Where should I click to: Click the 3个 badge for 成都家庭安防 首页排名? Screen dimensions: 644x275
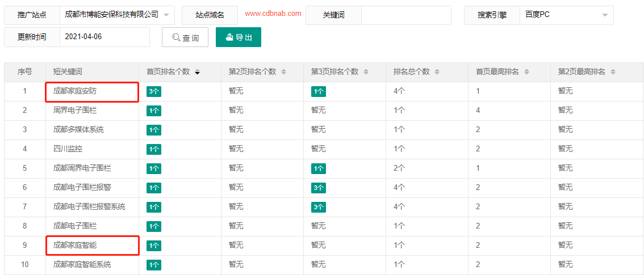click(153, 91)
